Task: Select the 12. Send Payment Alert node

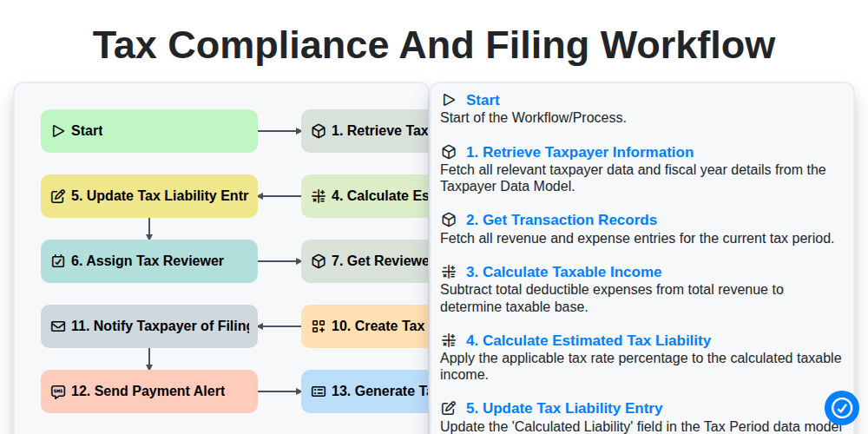Action: (149, 391)
